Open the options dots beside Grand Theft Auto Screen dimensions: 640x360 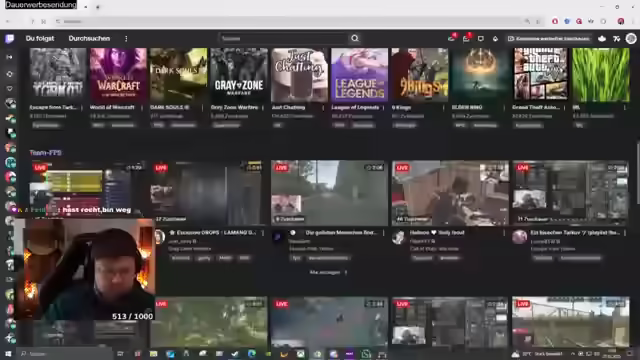(564, 108)
